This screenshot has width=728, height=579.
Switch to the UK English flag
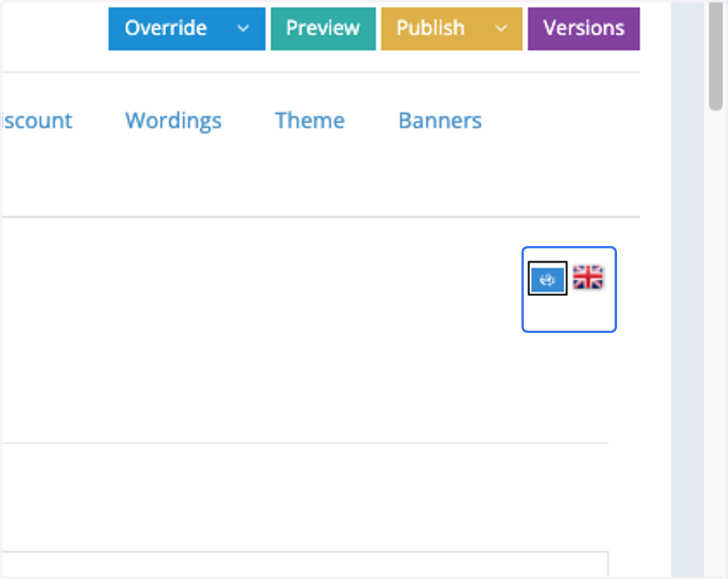click(x=588, y=277)
